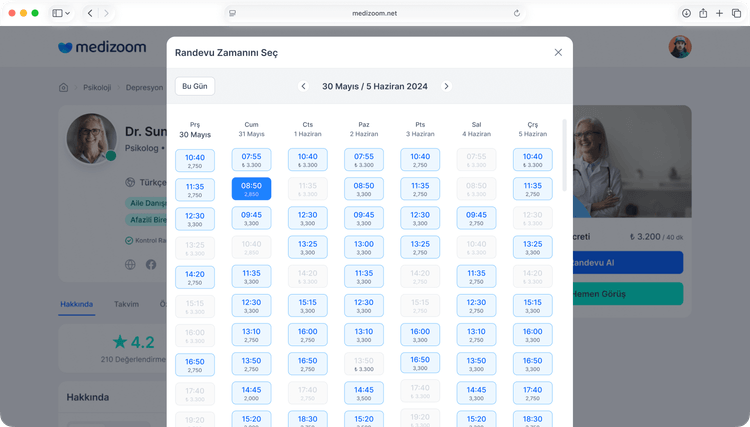Open Safari downloads icon
This screenshot has height=427, width=750.
click(686, 13)
